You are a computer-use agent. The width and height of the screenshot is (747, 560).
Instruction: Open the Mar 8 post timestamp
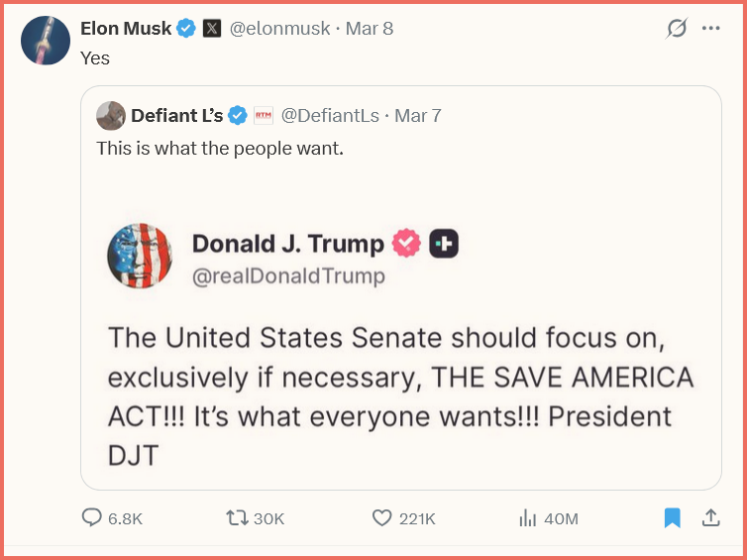tap(370, 29)
